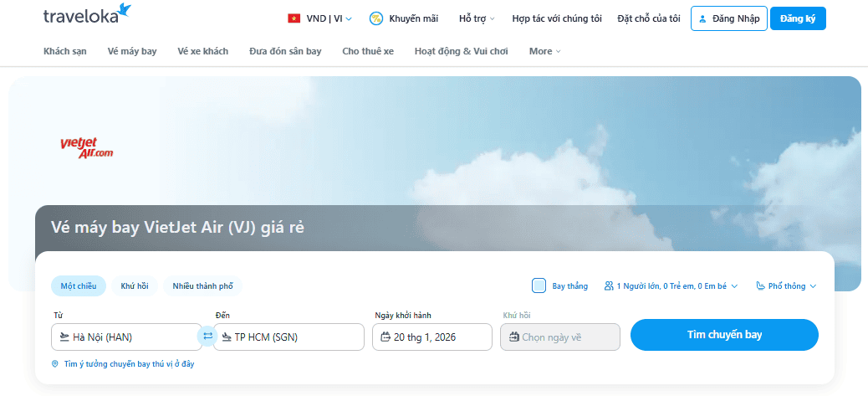868x396 pixels.
Task: Go to the Vé máy bay tab
Action: tap(132, 51)
